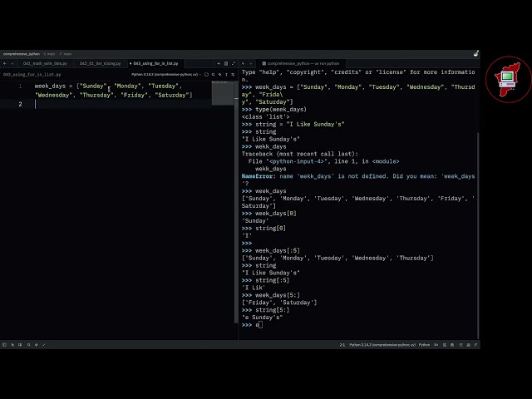Select the comprehensive_python uv run python terminal tab
The image size is (532, 399).
coord(301,63)
